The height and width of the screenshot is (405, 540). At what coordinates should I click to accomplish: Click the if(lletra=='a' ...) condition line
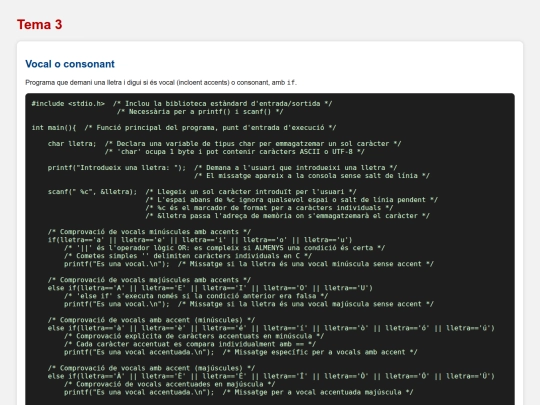tap(200, 240)
